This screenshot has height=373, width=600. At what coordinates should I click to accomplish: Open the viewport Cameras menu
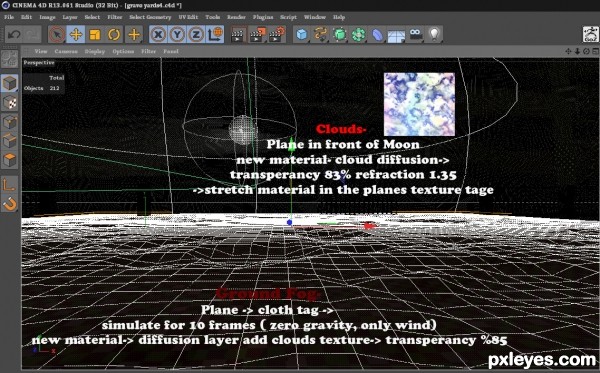click(66, 51)
